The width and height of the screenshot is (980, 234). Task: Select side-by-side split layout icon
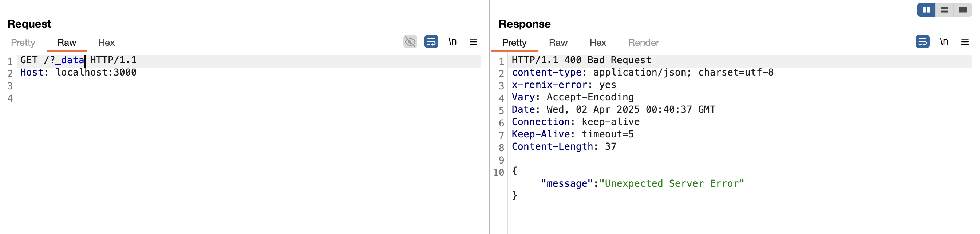(926, 10)
